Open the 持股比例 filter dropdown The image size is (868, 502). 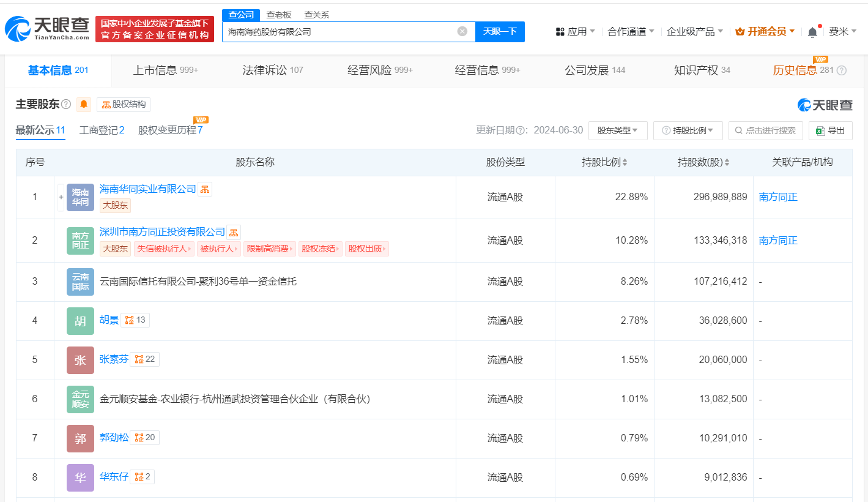click(x=688, y=130)
